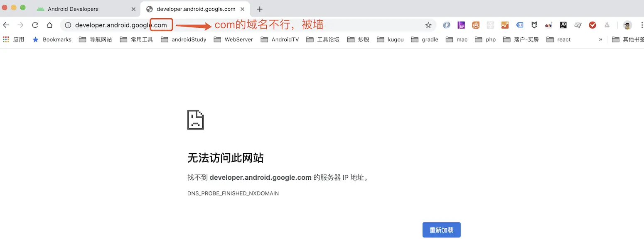
Task: Open the red checkmark Todoist extension
Action: point(592,25)
